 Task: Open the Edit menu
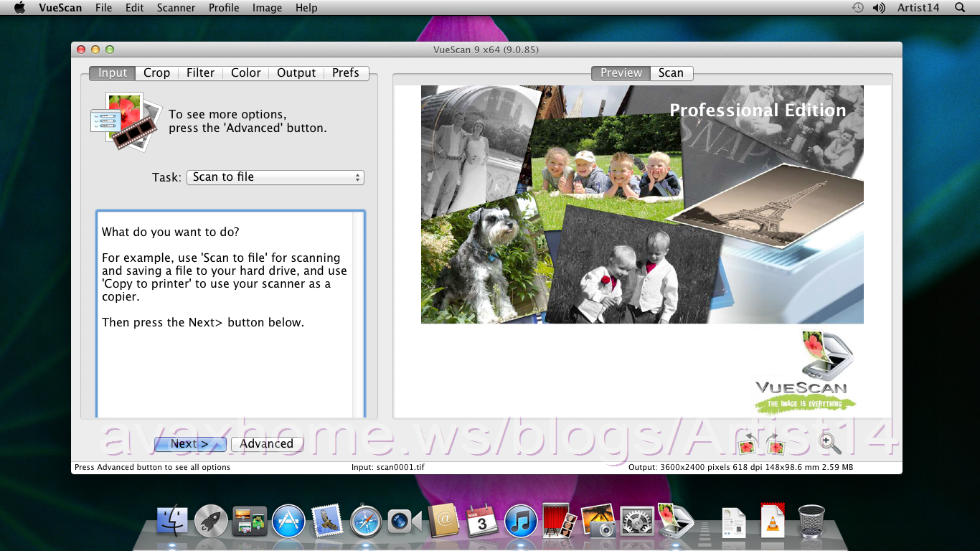(x=134, y=8)
